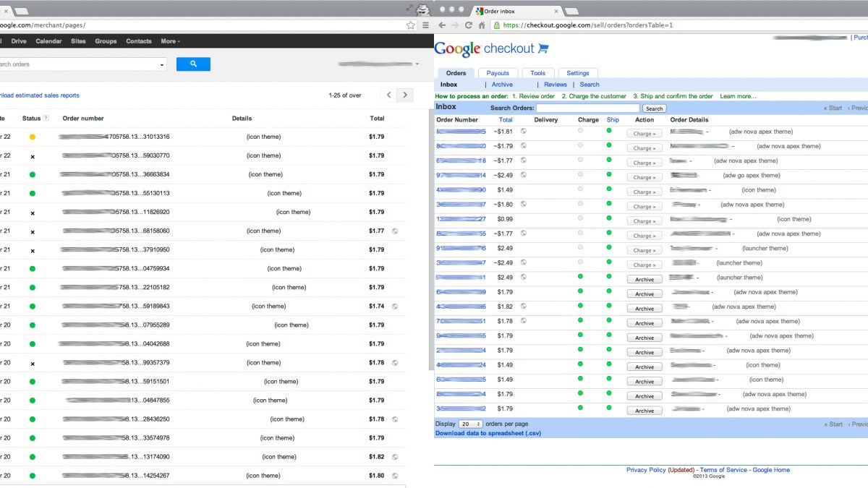Reload the Order inbox page
868x488 pixels.
click(x=469, y=25)
